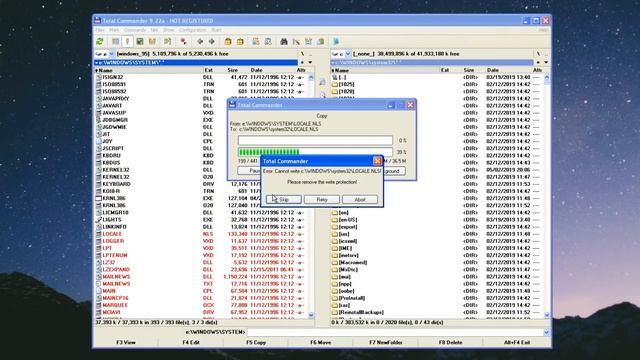Open the Commands menu

coord(135,30)
